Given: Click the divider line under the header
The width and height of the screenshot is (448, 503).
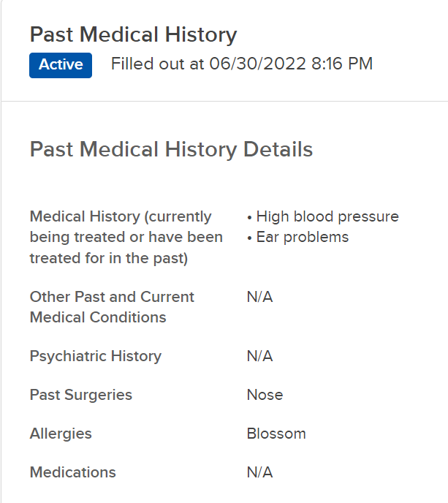Looking at the screenshot, I should point(224,101).
